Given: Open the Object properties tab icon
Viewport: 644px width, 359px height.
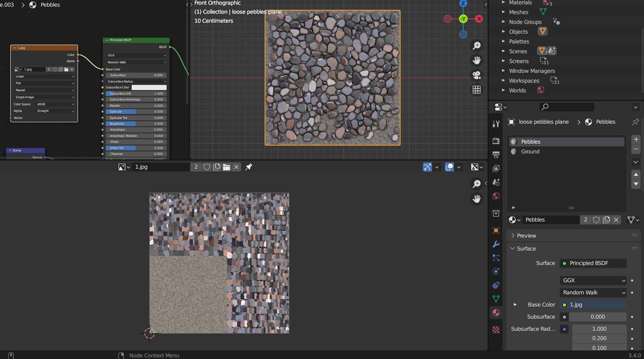Looking at the screenshot, I should tap(496, 231).
